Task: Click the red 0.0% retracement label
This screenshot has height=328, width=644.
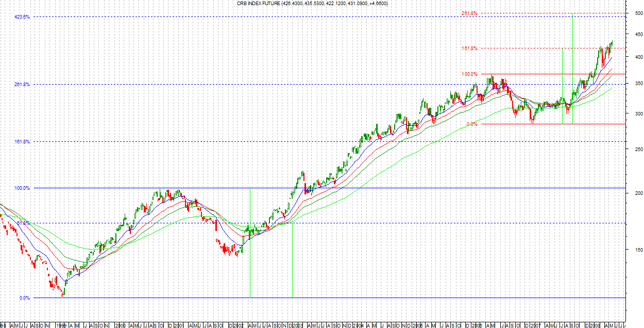Action: coord(472,124)
